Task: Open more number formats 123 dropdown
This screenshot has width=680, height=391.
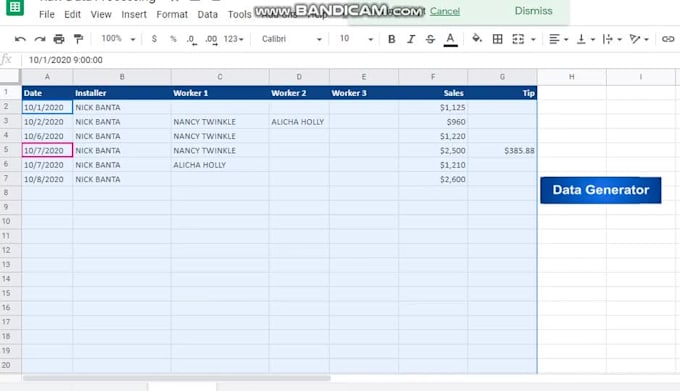Action: pyautogui.click(x=233, y=39)
